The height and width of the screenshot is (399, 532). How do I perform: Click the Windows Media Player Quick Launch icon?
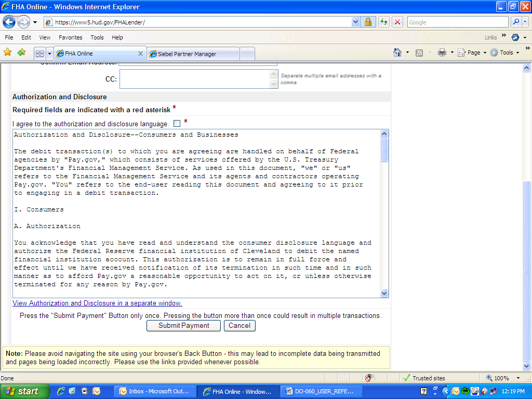click(x=85, y=391)
